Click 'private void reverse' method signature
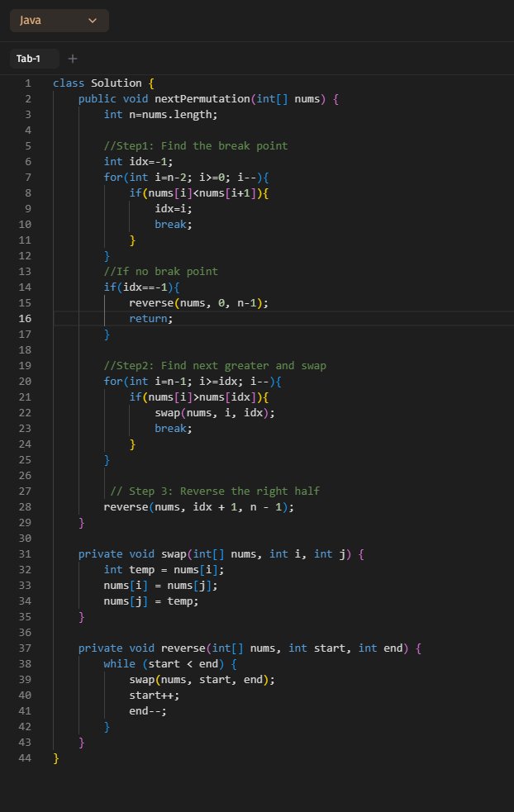 (250, 648)
